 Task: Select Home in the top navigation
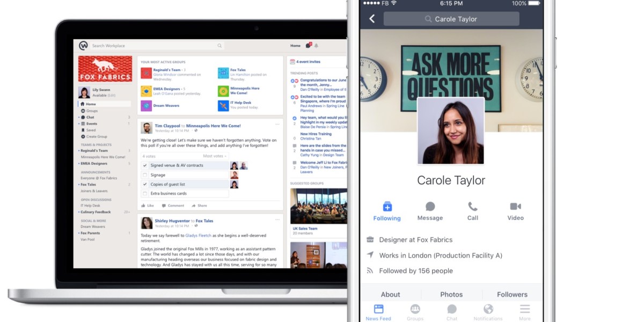295,46
